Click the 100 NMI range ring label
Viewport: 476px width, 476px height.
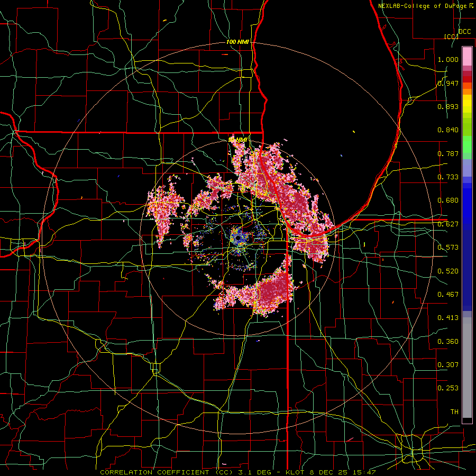tap(237, 42)
